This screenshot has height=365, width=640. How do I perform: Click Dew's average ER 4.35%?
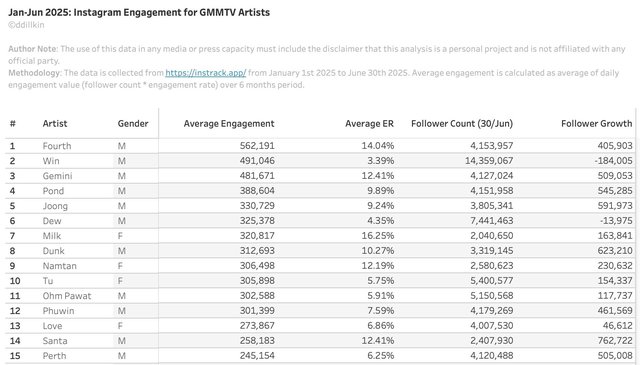pyautogui.click(x=380, y=221)
